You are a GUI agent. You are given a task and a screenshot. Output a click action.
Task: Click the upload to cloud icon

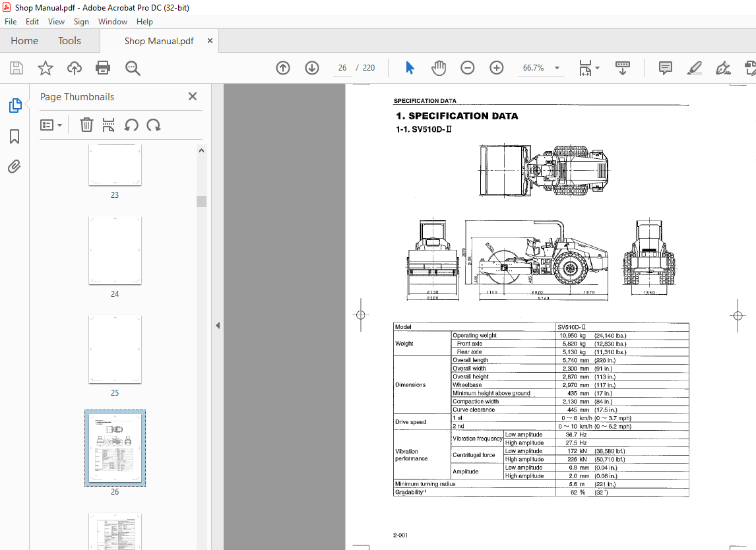tap(75, 68)
